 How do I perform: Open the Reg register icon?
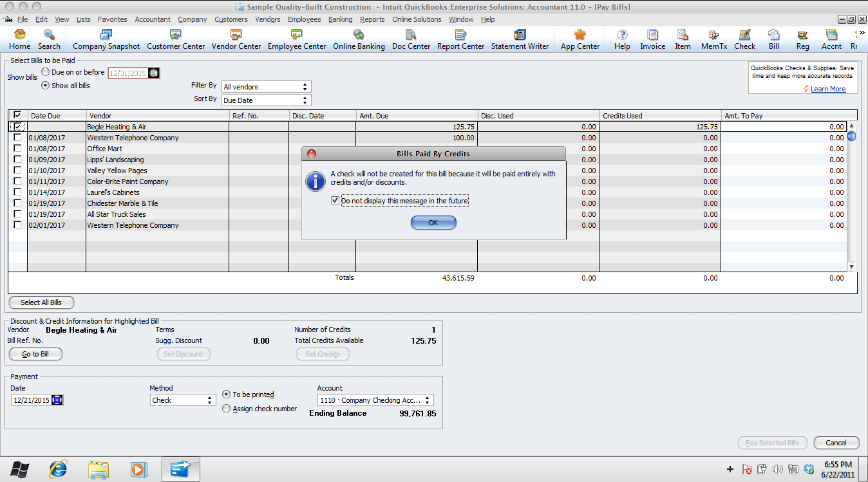point(802,40)
